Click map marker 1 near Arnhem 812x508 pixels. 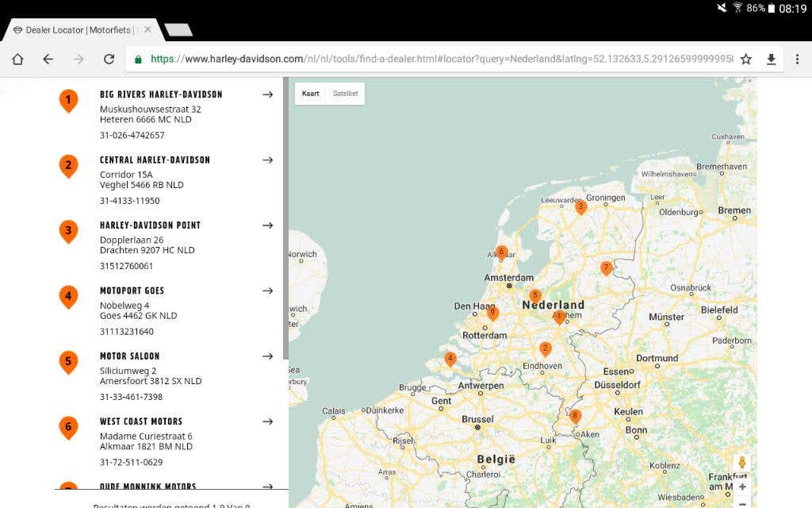pos(559,317)
